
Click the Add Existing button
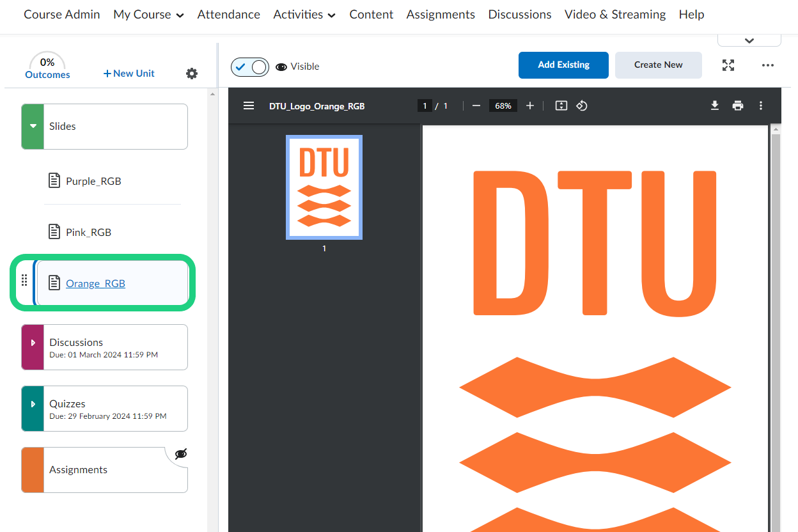click(563, 65)
